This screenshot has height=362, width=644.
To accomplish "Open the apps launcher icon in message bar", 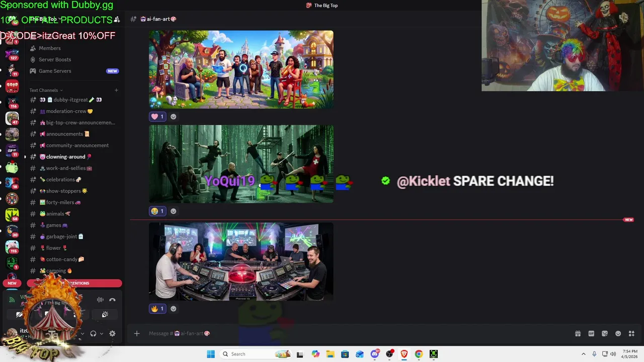I will (631, 333).
